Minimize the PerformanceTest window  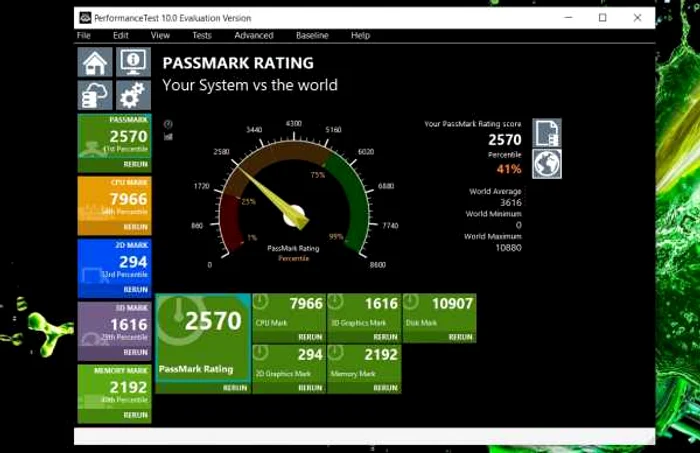tap(568, 17)
